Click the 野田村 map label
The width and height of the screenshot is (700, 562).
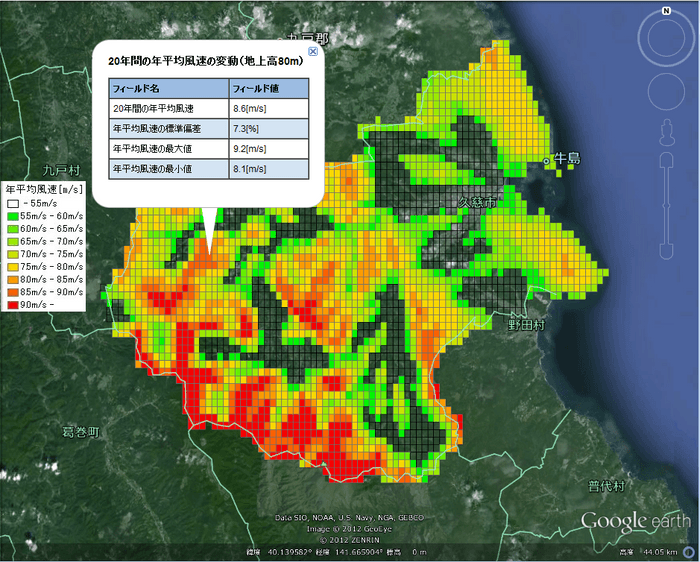(x=527, y=325)
